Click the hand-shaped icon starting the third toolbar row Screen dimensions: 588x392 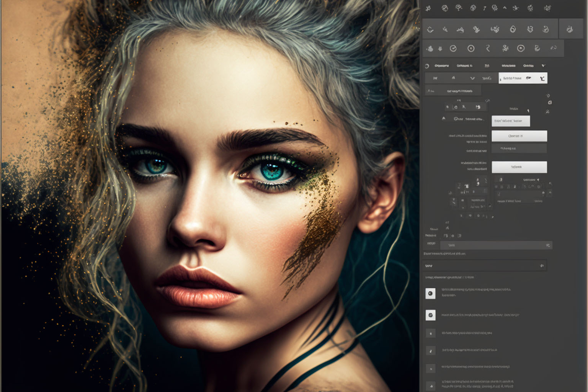[x=430, y=49]
